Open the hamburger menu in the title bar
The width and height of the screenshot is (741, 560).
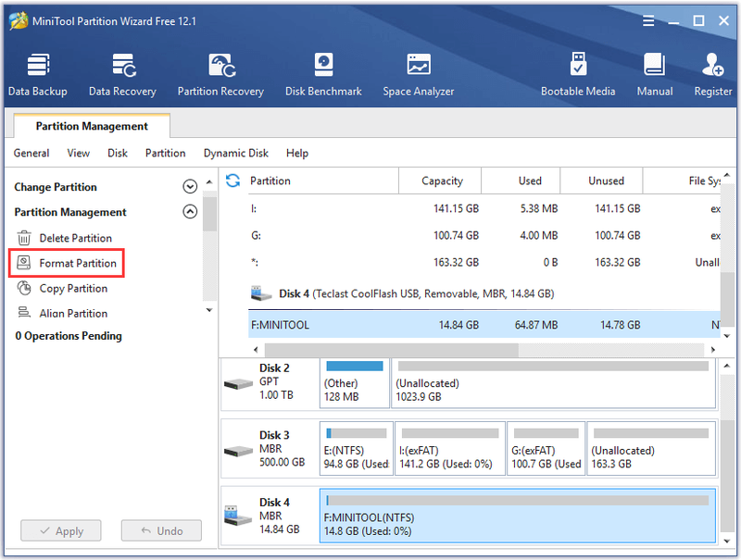pos(648,20)
